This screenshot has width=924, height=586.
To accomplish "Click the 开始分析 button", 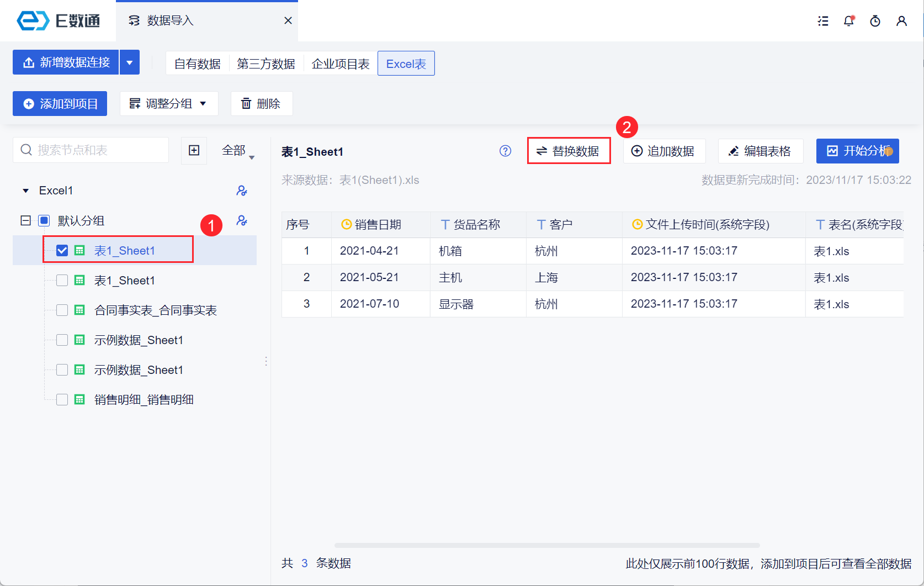I will [x=858, y=151].
